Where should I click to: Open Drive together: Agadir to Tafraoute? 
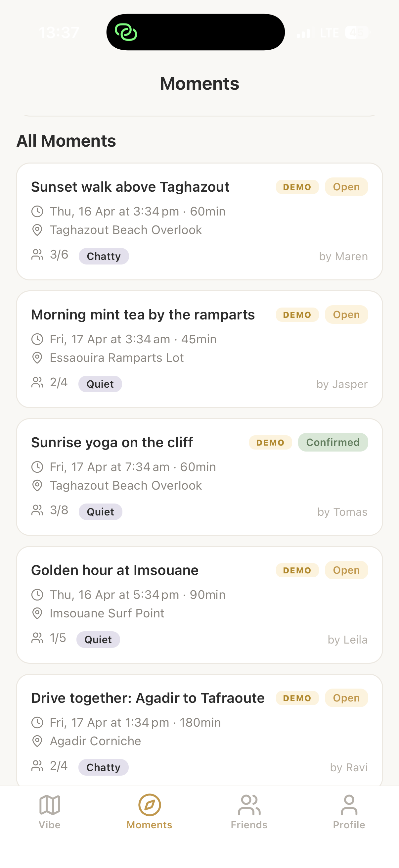[x=148, y=698]
